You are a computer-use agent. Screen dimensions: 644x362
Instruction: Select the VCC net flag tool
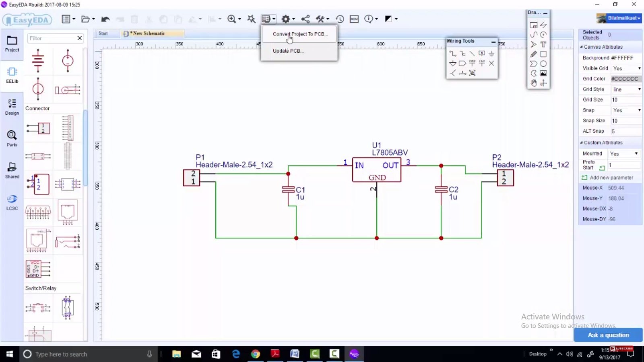(x=472, y=63)
